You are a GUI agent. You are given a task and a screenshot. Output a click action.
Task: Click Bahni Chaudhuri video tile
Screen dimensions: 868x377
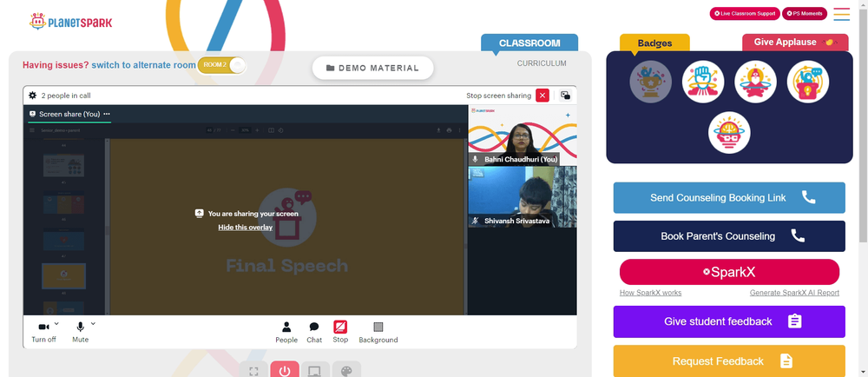(523, 136)
